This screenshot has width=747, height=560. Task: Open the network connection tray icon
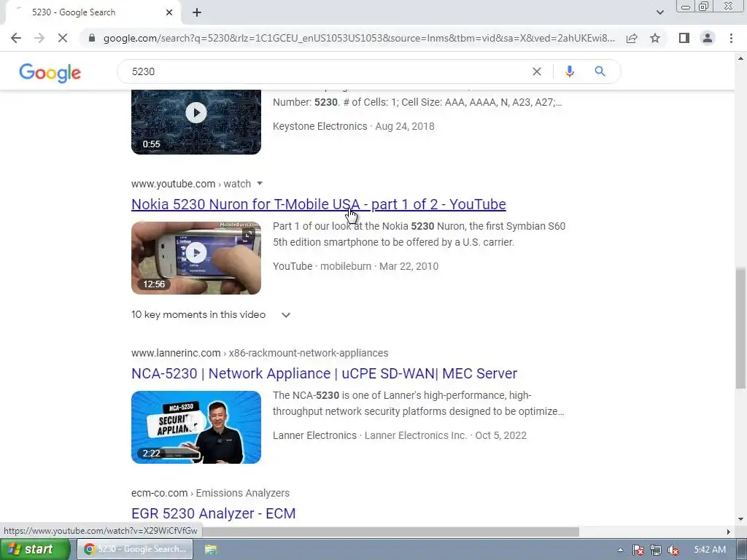656,550
